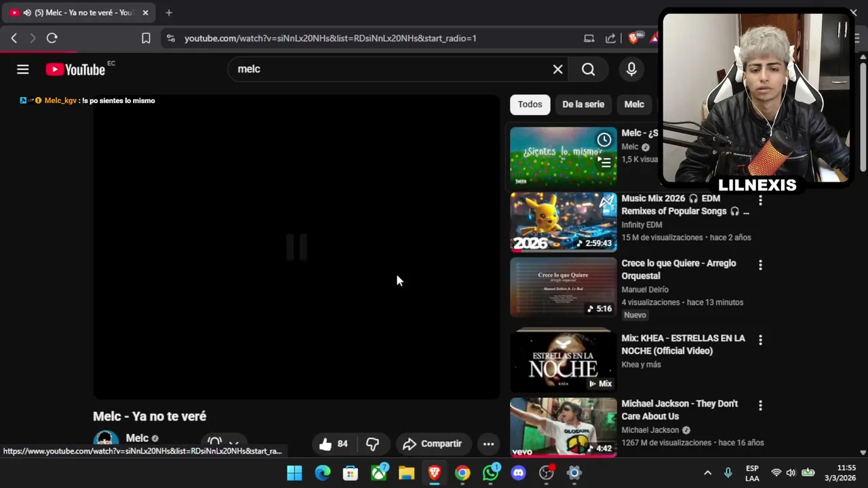Click the 'Manuel Delrío' channel name
The width and height of the screenshot is (868, 488).
point(645,289)
